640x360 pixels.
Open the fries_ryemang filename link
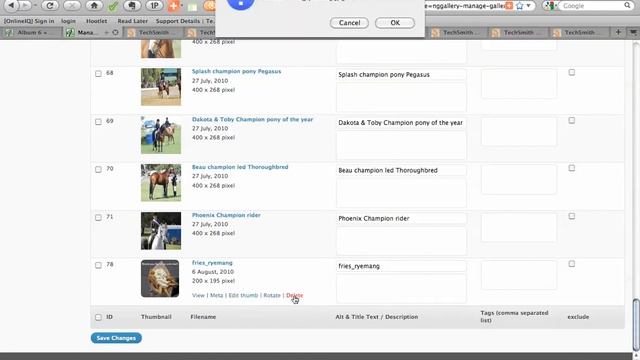[212, 263]
